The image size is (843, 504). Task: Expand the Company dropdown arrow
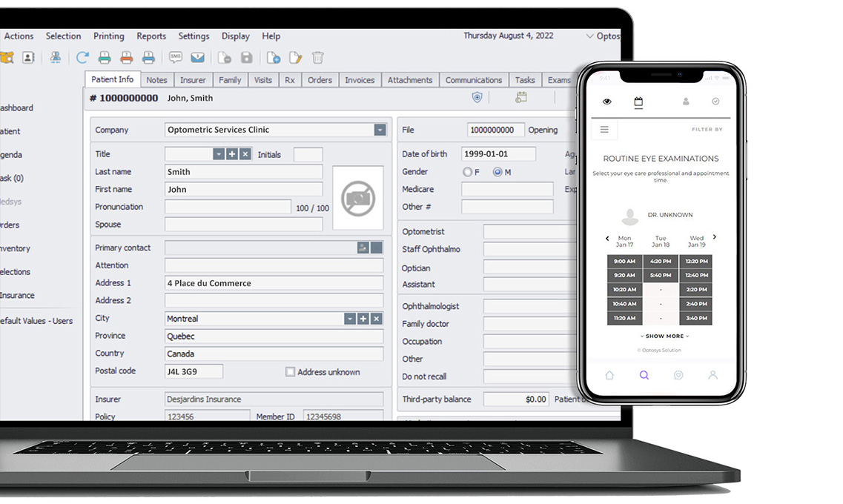point(380,130)
